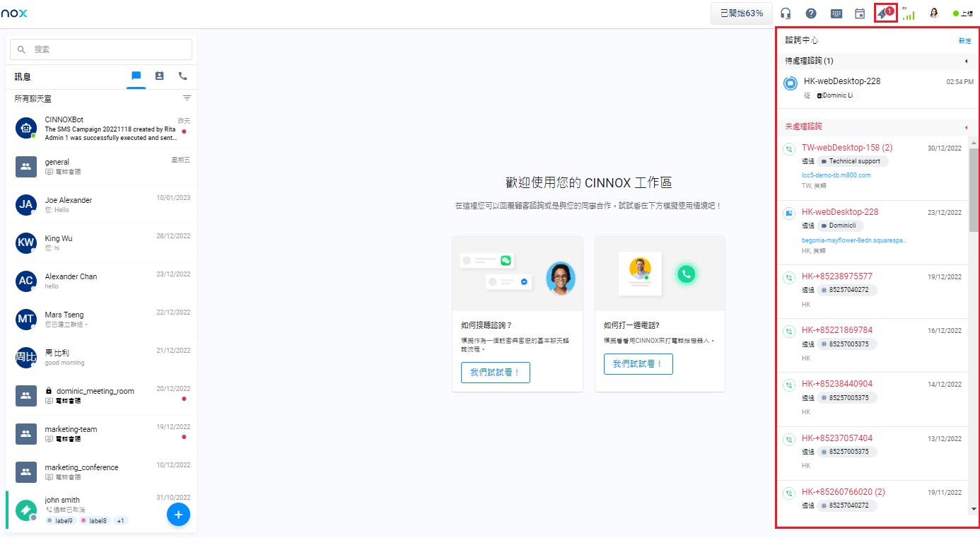Toggle the enquiry center ticket icon
The image size is (980, 538).
coord(885,13)
